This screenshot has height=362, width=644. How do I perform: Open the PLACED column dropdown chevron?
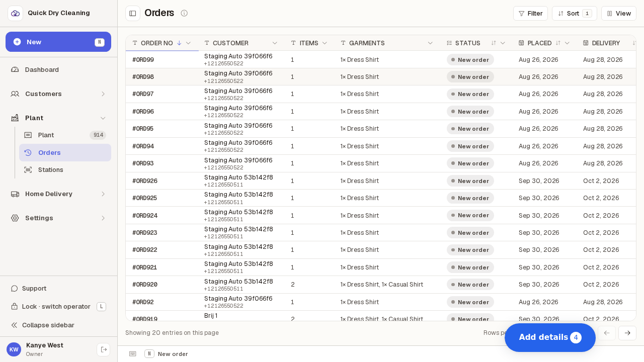tap(567, 43)
